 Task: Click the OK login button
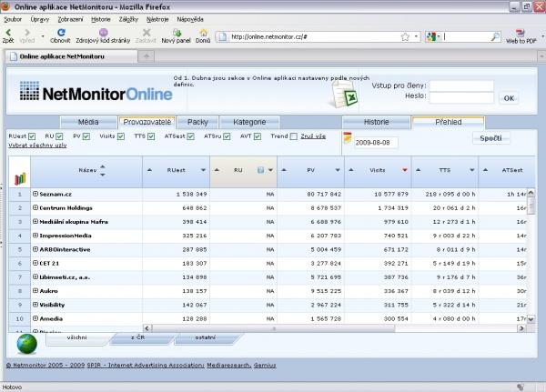(509, 98)
